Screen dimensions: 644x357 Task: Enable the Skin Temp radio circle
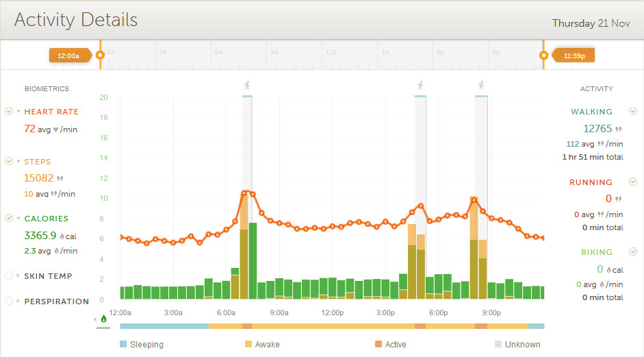pyautogui.click(x=9, y=275)
